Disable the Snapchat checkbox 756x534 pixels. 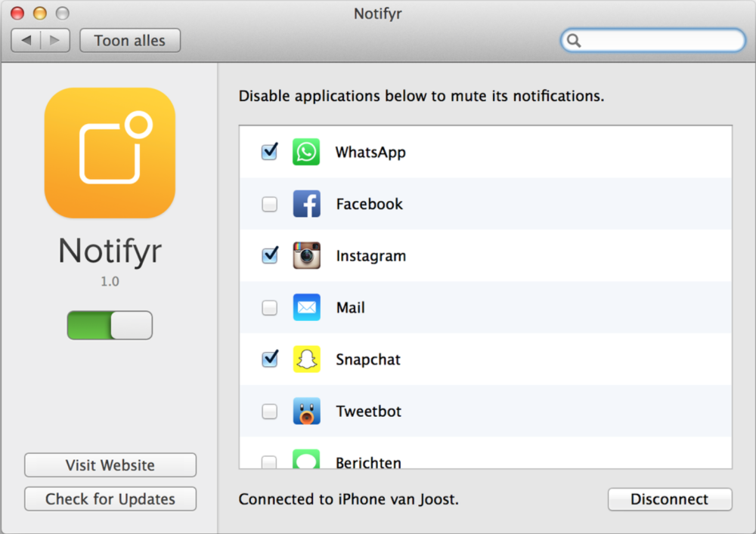coord(269,359)
